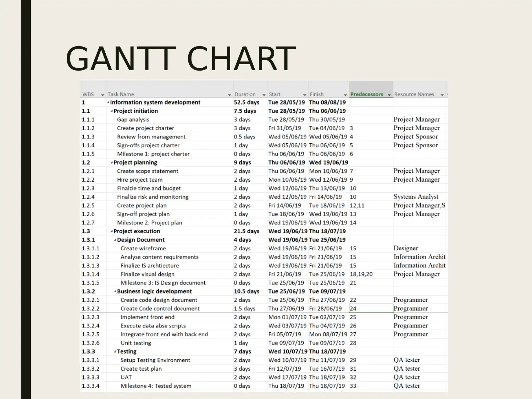Collapse the Project planning summary task
The height and width of the screenshot is (399, 532).
(112, 162)
